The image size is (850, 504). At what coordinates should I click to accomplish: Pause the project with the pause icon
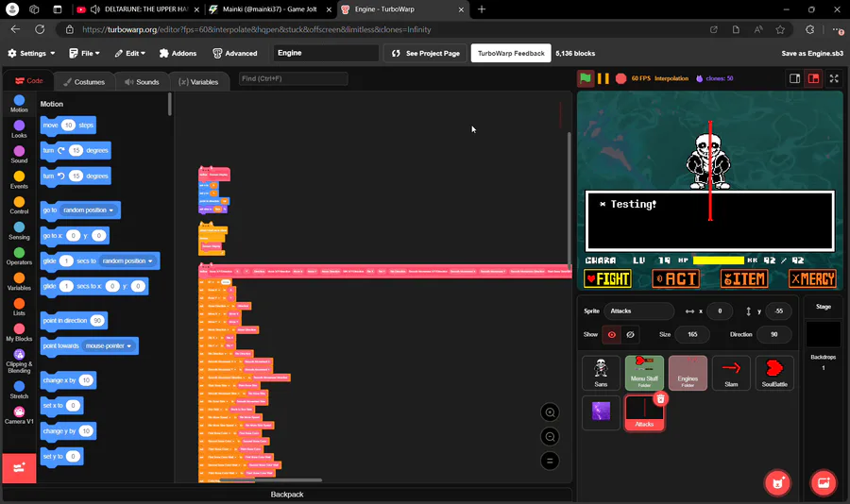tap(603, 78)
